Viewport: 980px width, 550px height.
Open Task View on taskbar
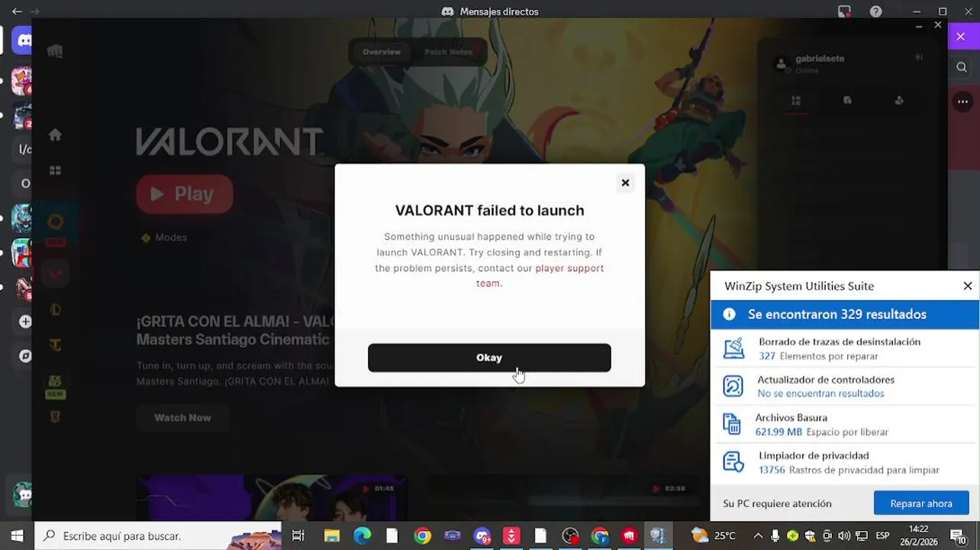(298, 536)
